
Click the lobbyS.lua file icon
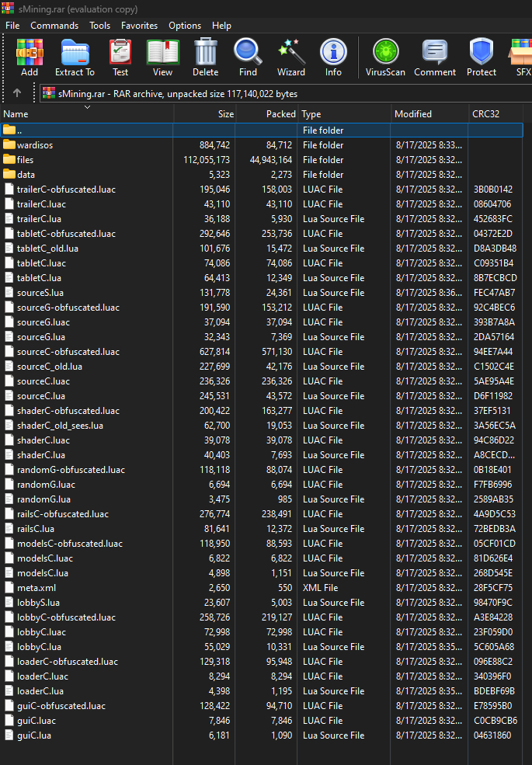tap(9, 602)
